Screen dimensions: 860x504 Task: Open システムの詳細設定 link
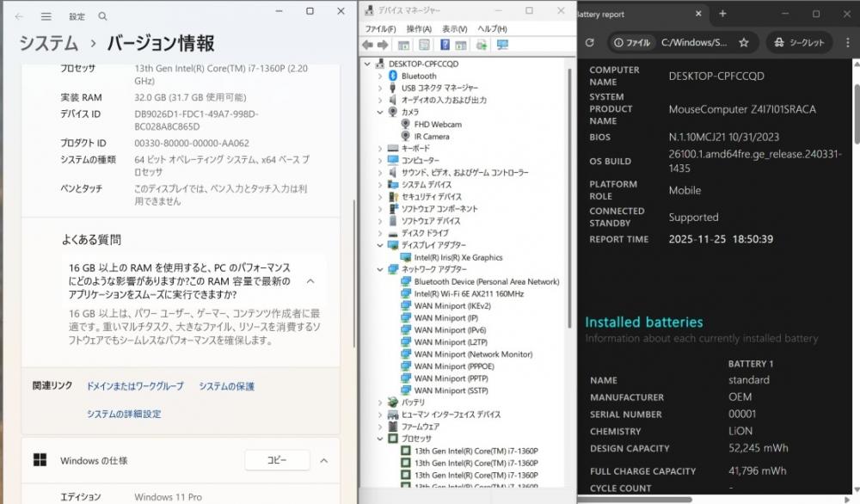click(x=124, y=414)
